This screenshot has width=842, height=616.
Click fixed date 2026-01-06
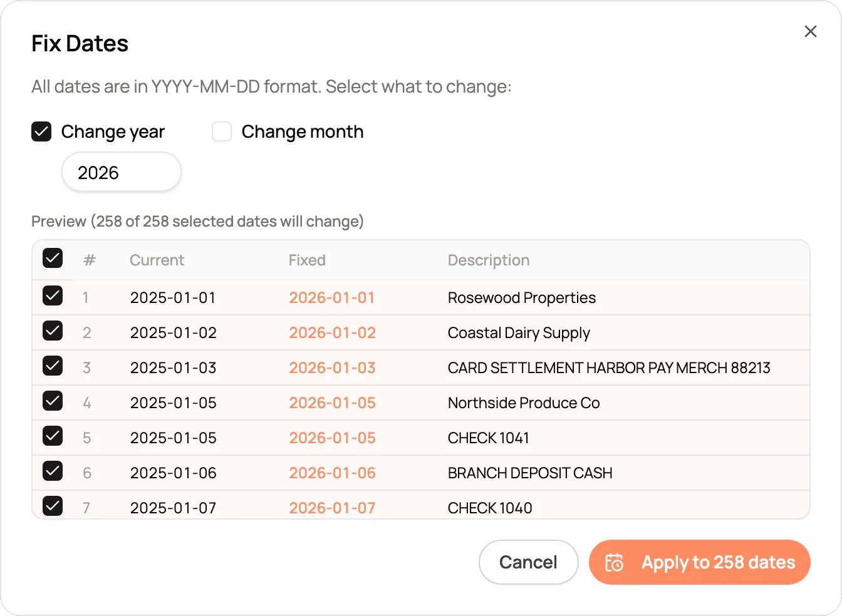pos(332,473)
